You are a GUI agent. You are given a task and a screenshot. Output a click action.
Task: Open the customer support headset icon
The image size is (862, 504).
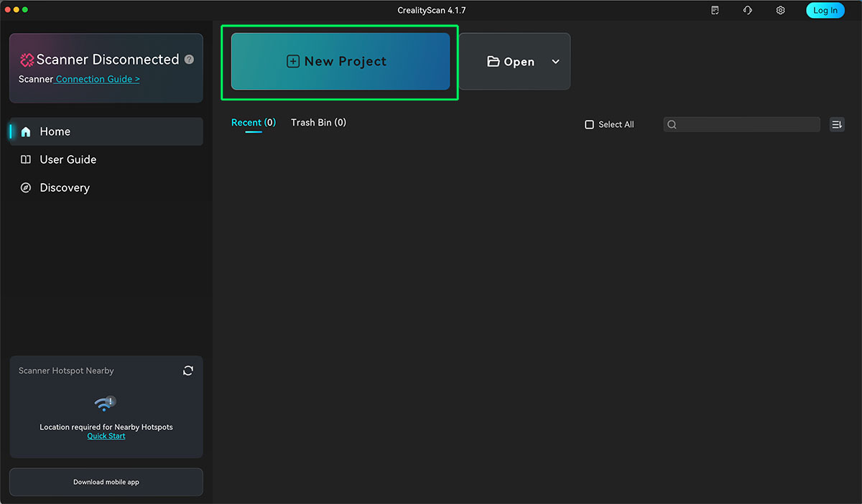[748, 10]
